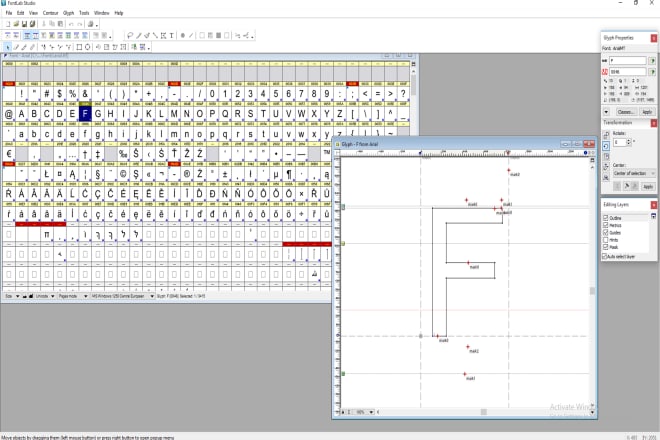Toggle the Mask layer checkbox
Image resolution: width=660 pixels, height=440 pixels.
(606, 247)
